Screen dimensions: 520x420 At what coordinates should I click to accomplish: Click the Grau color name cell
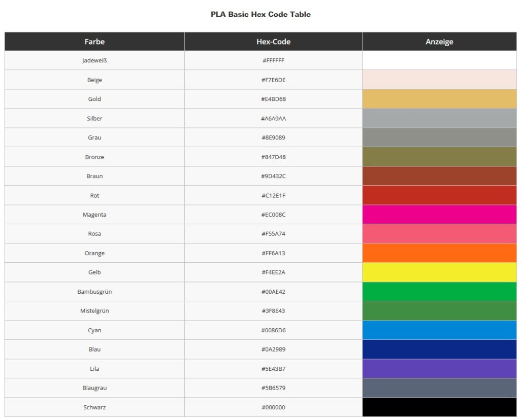tap(94, 137)
